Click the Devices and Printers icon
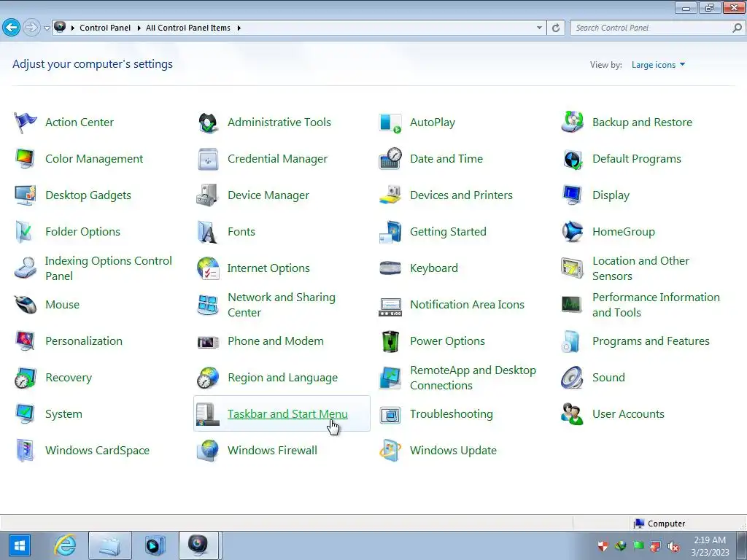 (x=390, y=195)
